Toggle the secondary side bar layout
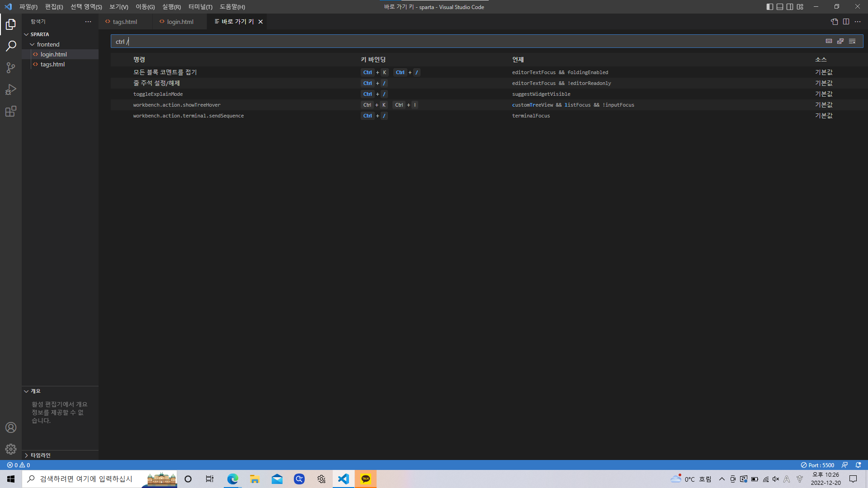Image resolution: width=868 pixels, height=488 pixels. point(790,7)
